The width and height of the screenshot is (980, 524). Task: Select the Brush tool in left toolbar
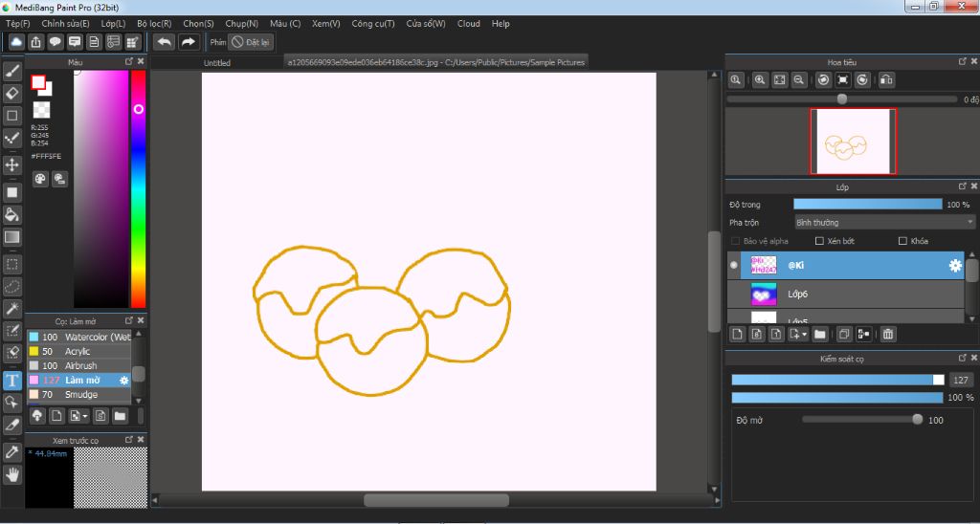[11, 71]
